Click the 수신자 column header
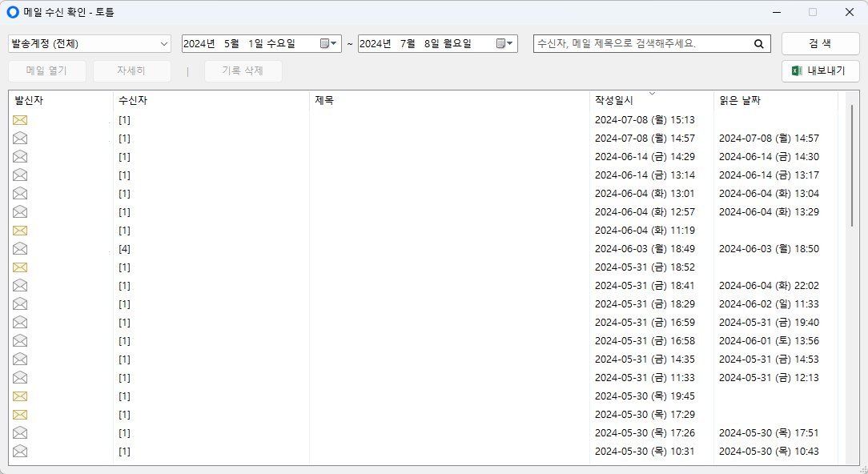Screen dimensions: 868x474 point(133,101)
